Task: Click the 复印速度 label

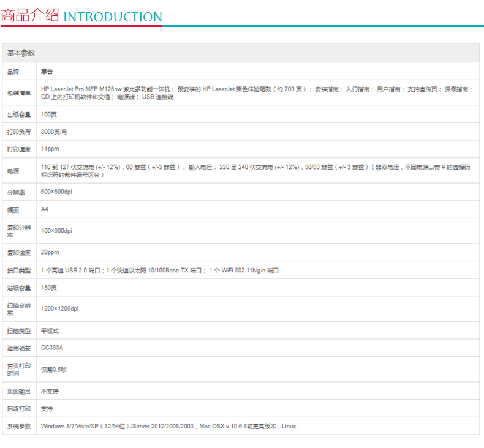Action: coord(19,253)
